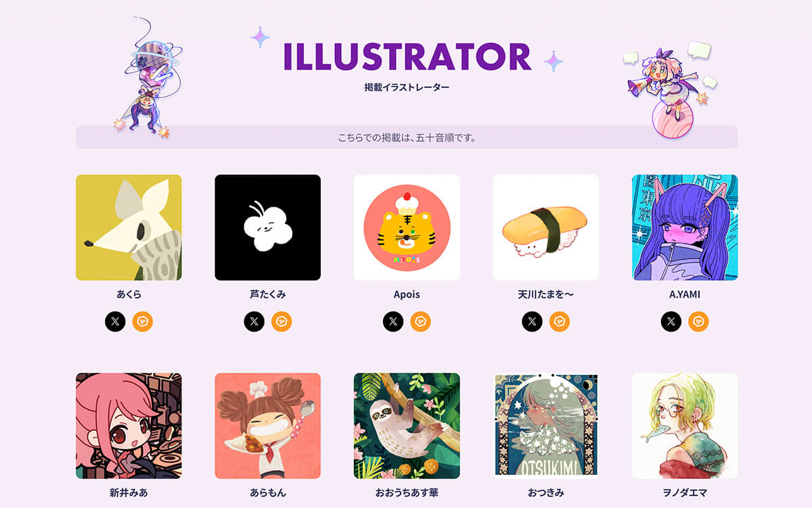The width and height of the screenshot is (812, 508).
Task: Click the おつきみ artist name link
Action: (x=546, y=493)
